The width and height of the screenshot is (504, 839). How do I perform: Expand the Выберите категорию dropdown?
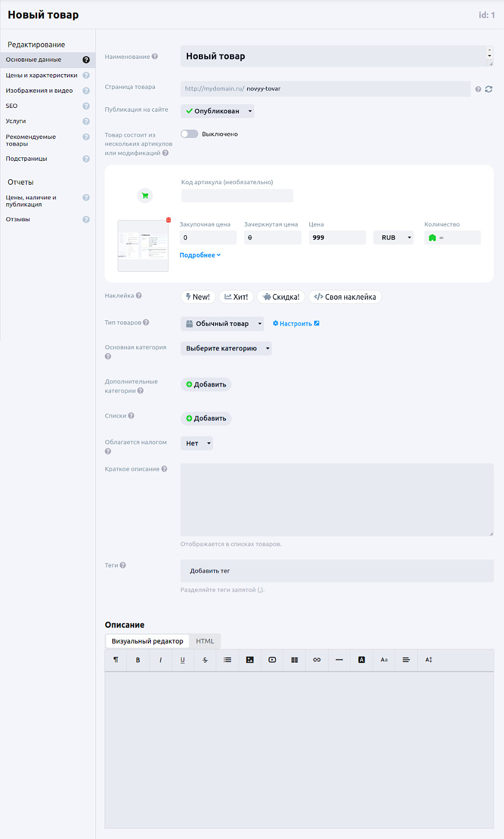(226, 349)
